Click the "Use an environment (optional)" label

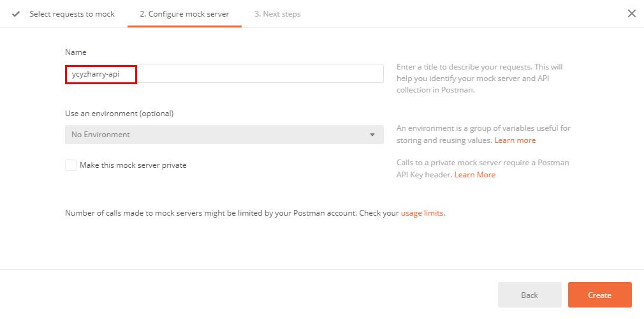pos(119,114)
